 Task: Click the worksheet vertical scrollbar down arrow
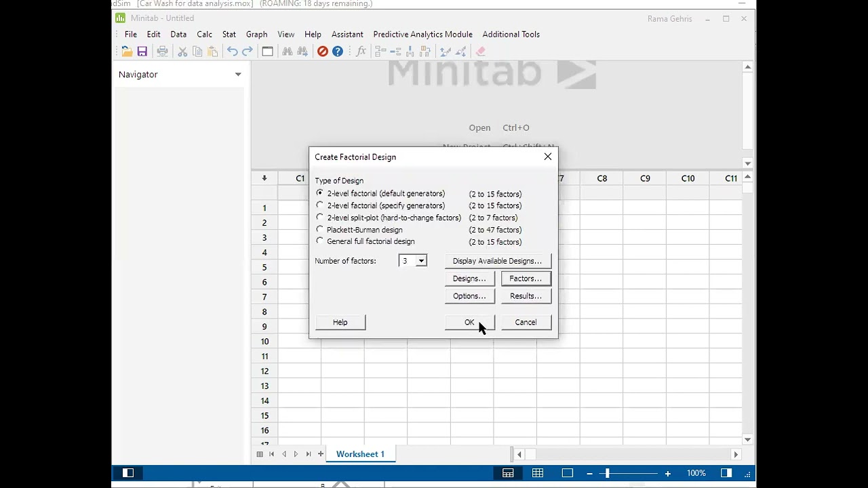(747, 440)
